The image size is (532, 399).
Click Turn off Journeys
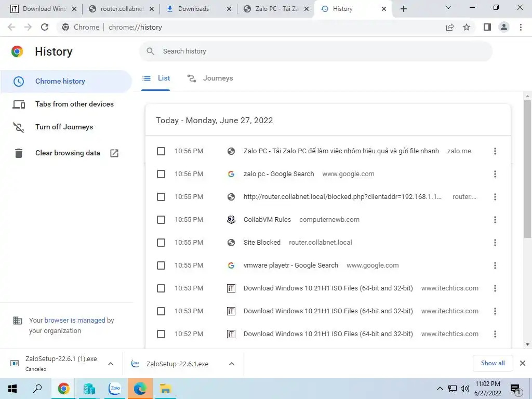click(66, 127)
